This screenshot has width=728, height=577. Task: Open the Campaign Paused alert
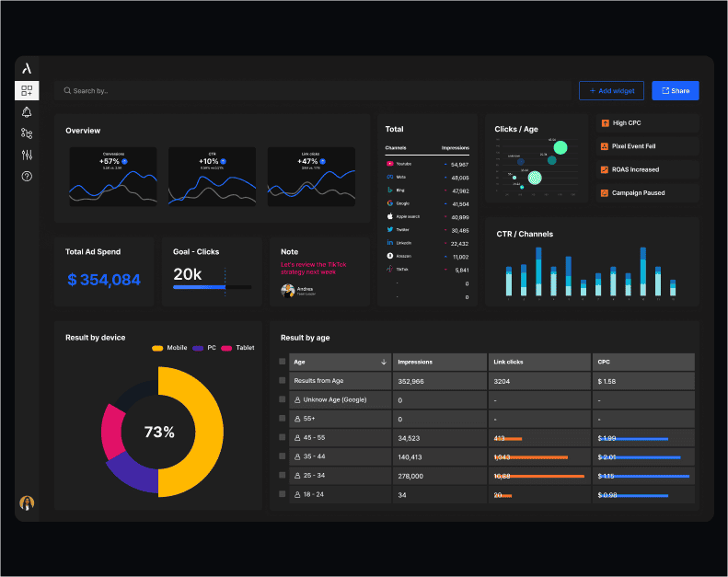[x=647, y=192]
